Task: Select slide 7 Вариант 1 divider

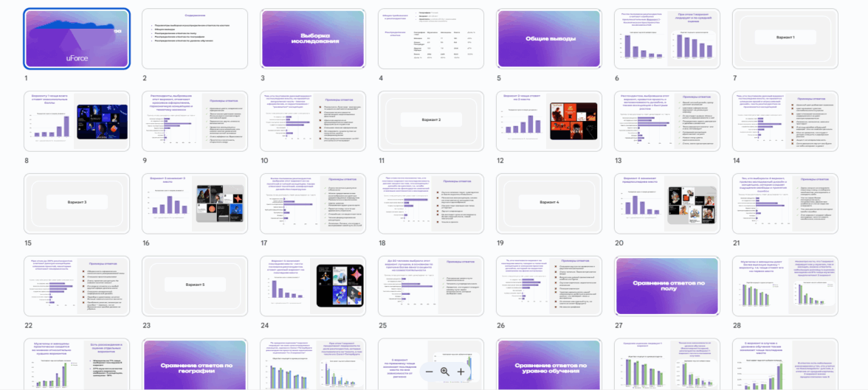Action: pyautogui.click(x=785, y=39)
